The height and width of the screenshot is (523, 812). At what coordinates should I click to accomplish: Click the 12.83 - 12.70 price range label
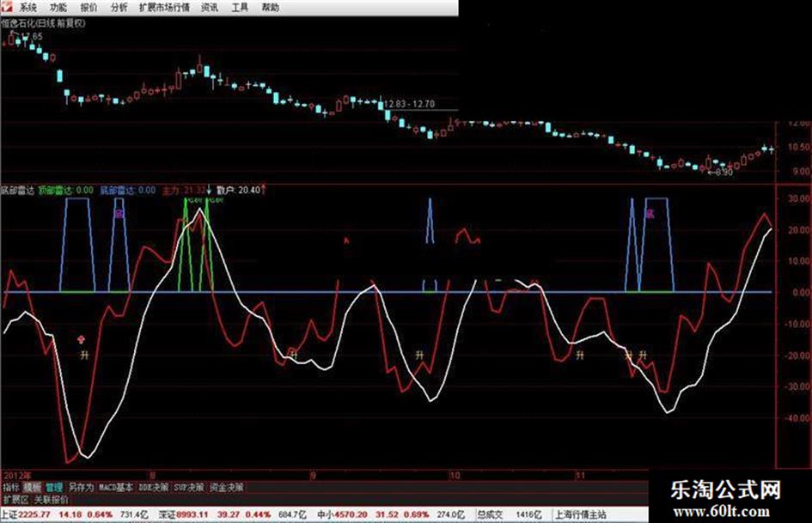[409, 104]
